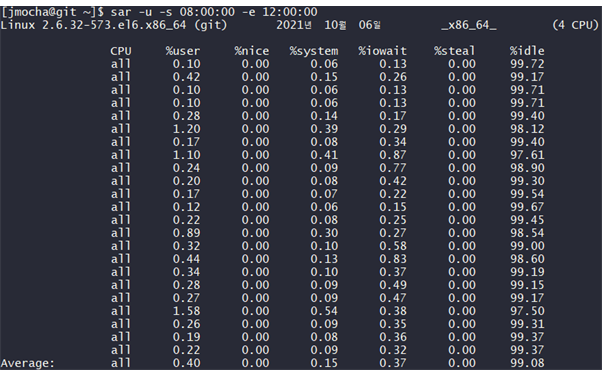Click the %user value 0.24

pyautogui.click(x=186, y=168)
